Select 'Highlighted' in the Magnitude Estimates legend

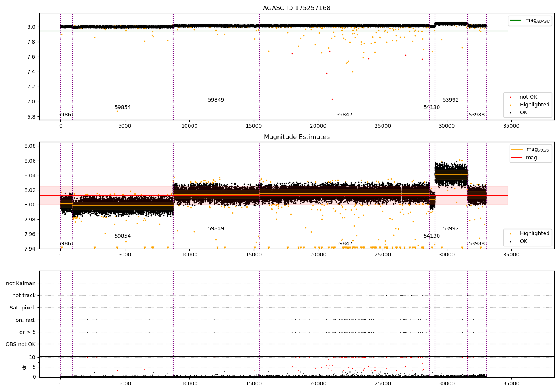(x=535, y=234)
